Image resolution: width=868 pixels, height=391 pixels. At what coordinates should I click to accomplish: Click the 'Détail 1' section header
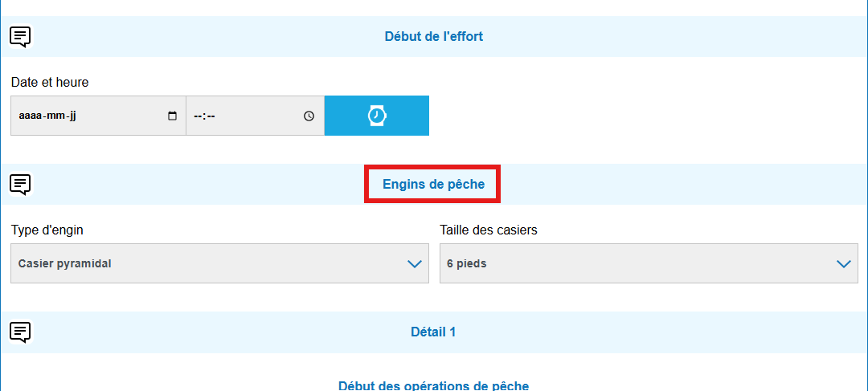click(433, 332)
